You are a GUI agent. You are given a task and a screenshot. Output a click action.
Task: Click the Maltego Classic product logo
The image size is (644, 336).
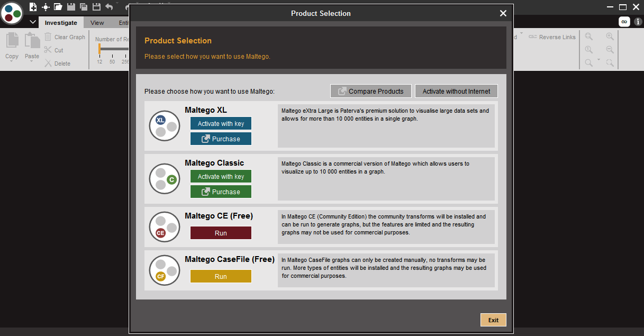point(165,179)
